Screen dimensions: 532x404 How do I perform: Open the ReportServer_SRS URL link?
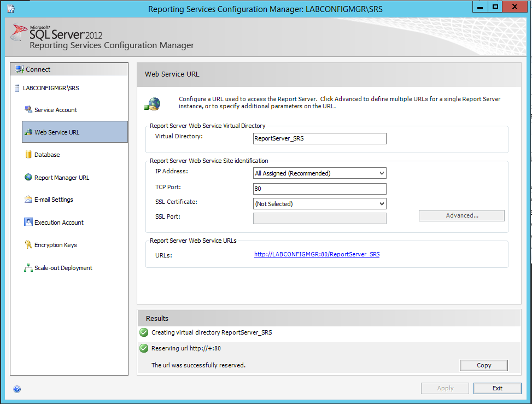(317, 254)
